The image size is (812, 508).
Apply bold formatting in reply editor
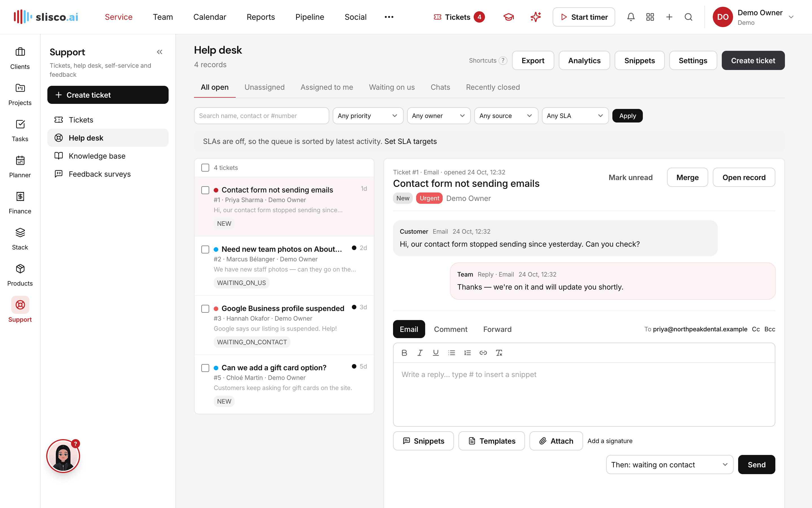pos(404,353)
